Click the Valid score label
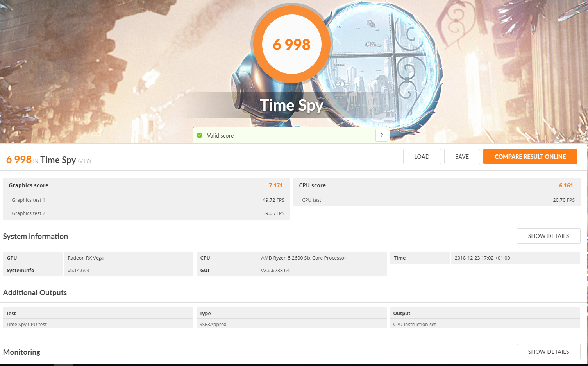 [x=220, y=136]
